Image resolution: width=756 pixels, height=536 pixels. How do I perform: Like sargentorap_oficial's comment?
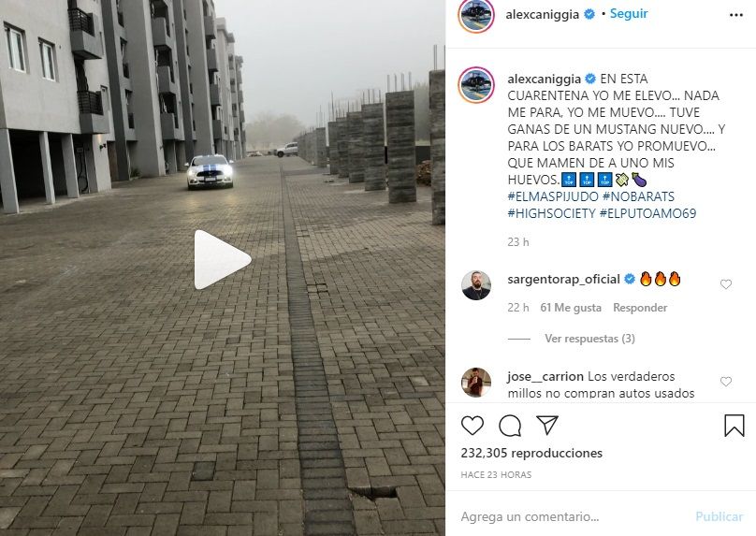[726, 284]
